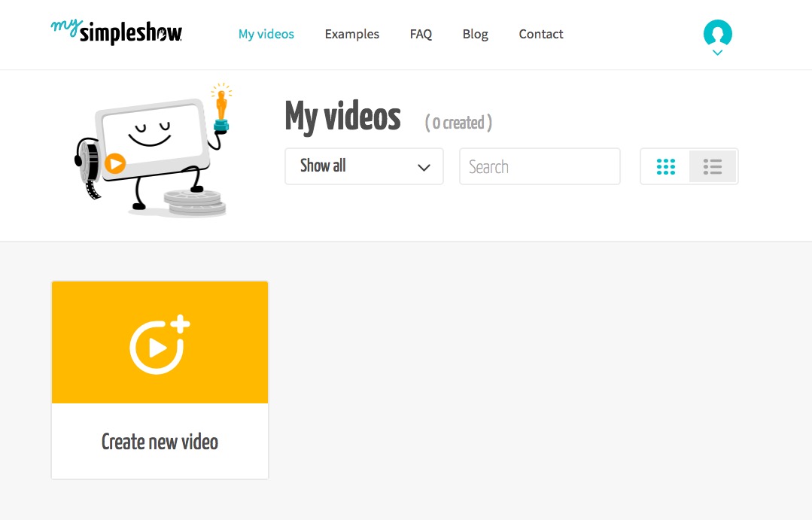The height and width of the screenshot is (520, 812).
Task: Switch to the My videos tab
Action: (x=266, y=34)
